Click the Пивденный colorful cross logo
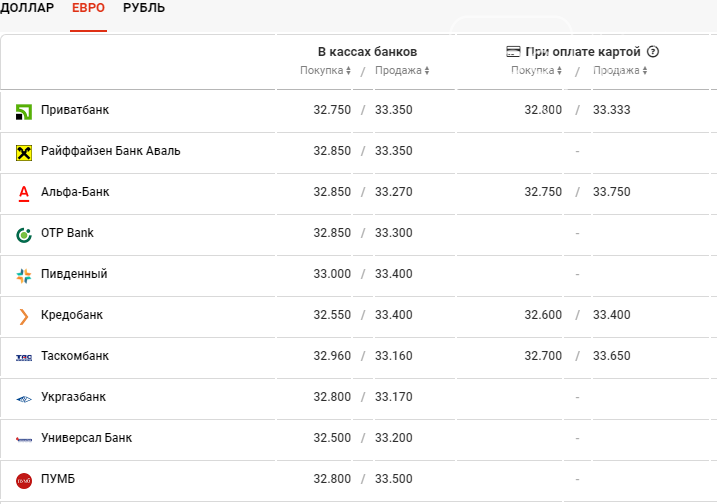 (x=24, y=276)
